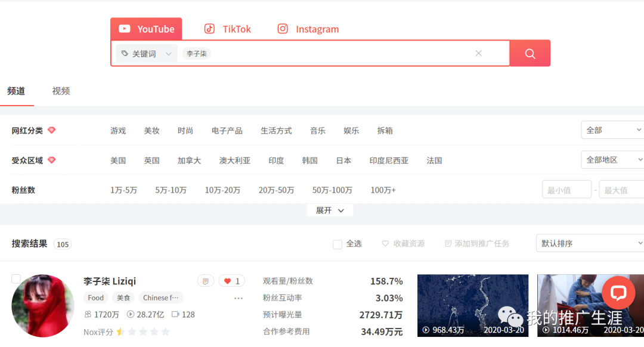Filter category by 娱乐
The image size is (644, 347).
pos(351,131)
